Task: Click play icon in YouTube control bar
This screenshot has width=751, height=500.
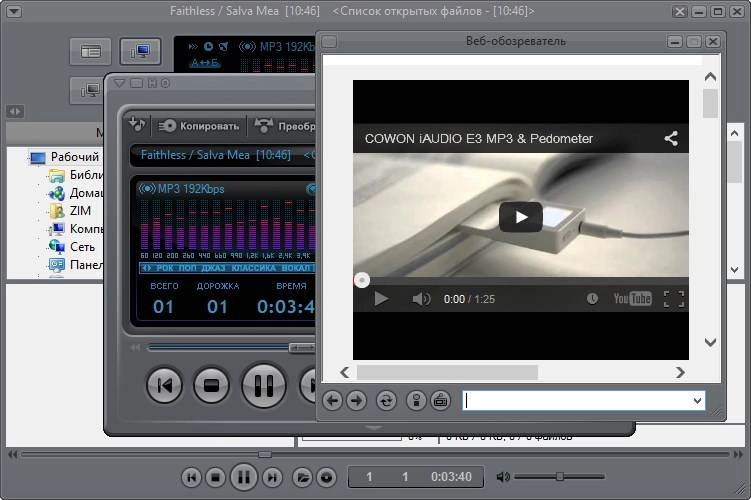Action: tap(381, 299)
